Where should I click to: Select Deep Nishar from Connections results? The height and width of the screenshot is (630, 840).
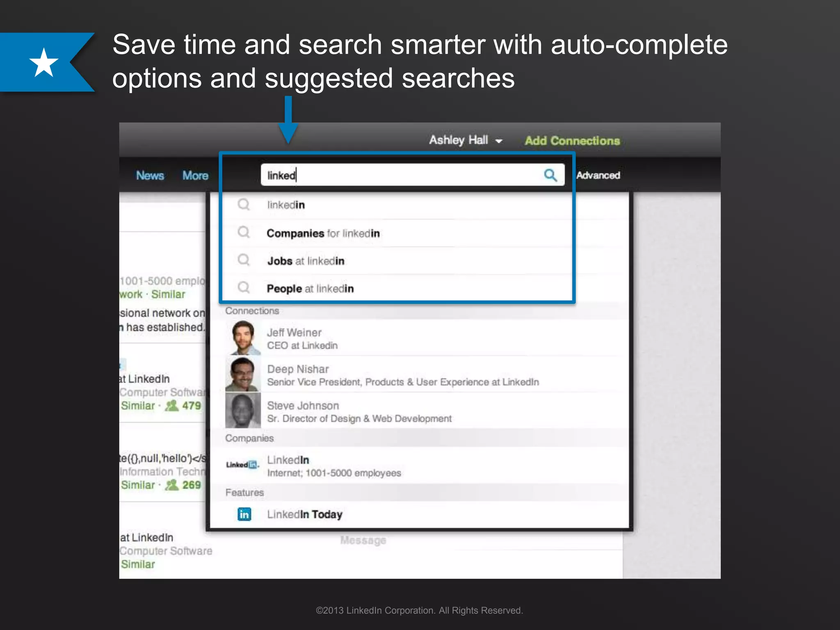(x=298, y=369)
